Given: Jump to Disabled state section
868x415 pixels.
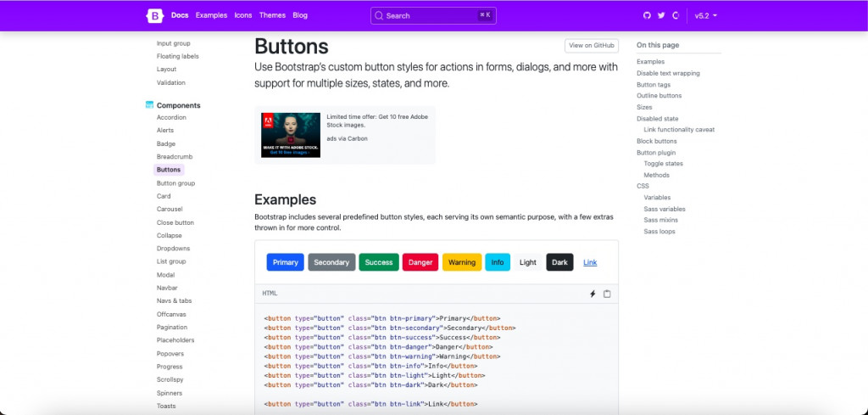Looking at the screenshot, I should coord(658,119).
